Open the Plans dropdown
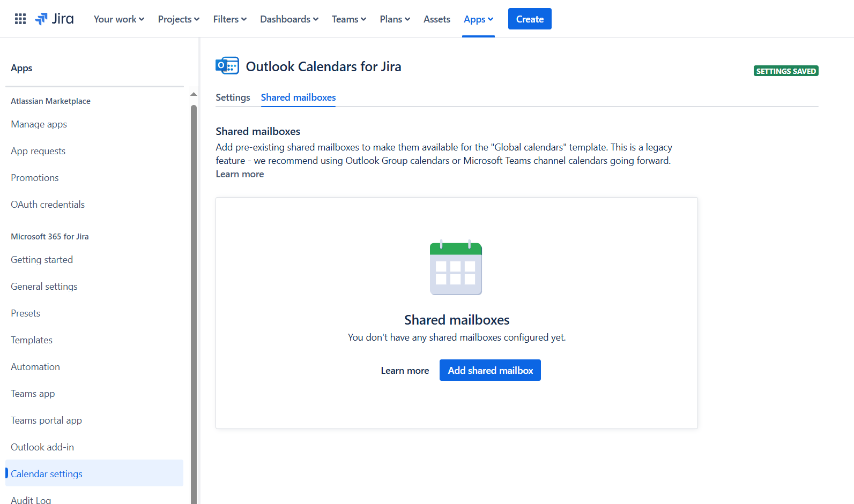Image resolution: width=854 pixels, height=504 pixels. click(395, 19)
